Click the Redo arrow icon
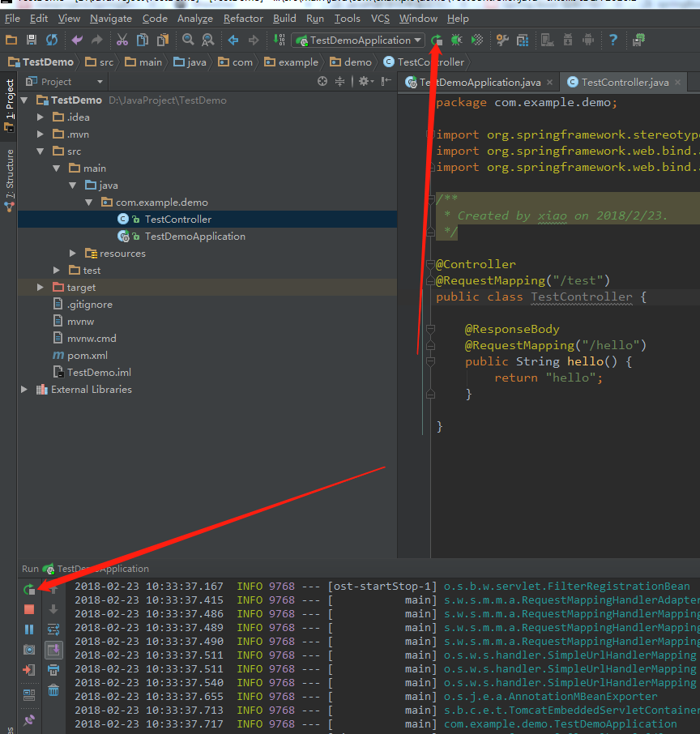The height and width of the screenshot is (734, 700). pyautogui.click(x=96, y=41)
